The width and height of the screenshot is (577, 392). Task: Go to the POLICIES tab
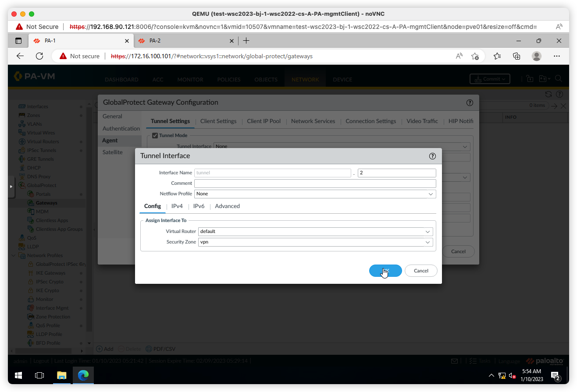tap(228, 80)
